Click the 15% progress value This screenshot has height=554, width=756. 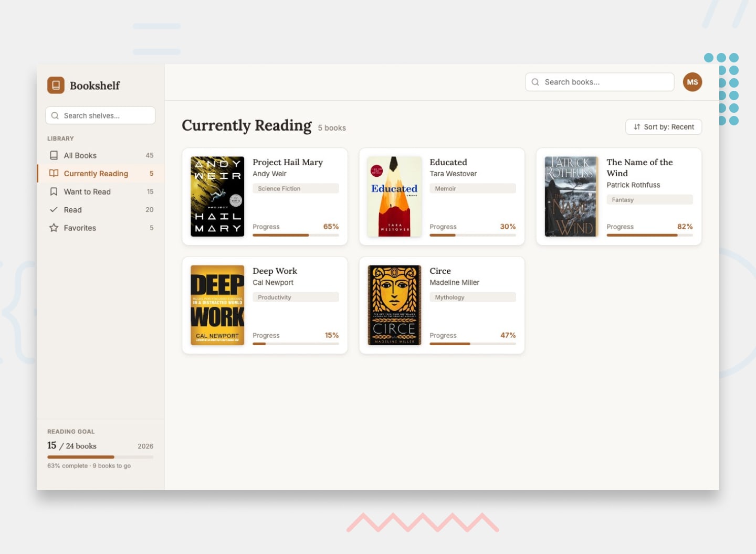click(x=332, y=335)
